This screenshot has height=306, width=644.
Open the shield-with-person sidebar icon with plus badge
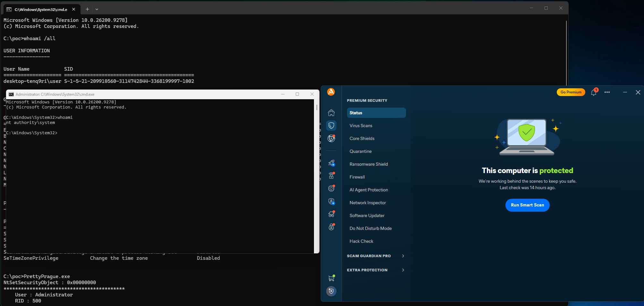(x=331, y=201)
